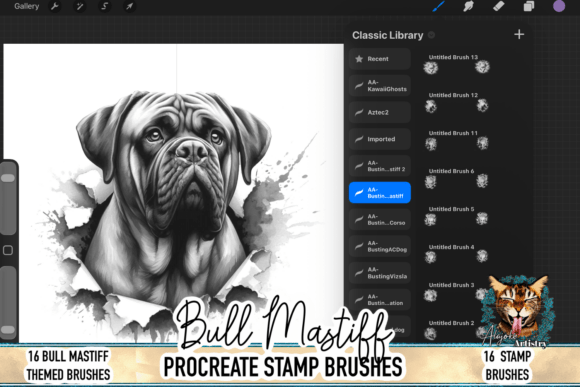The width and height of the screenshot is (580, 387).
Task: Select the Imported brush set
Action: [x=380, y=139]
